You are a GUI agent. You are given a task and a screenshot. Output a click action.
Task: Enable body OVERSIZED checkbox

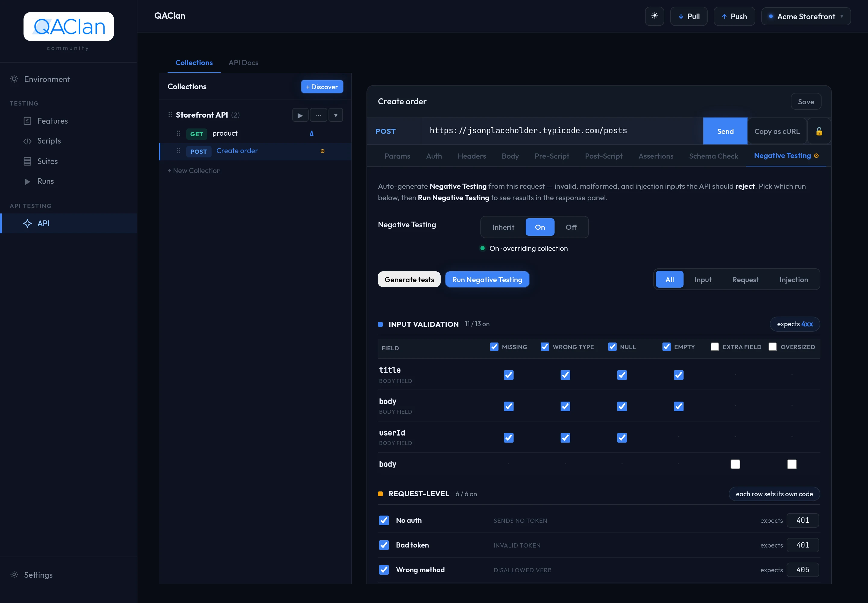click(792, 464)
